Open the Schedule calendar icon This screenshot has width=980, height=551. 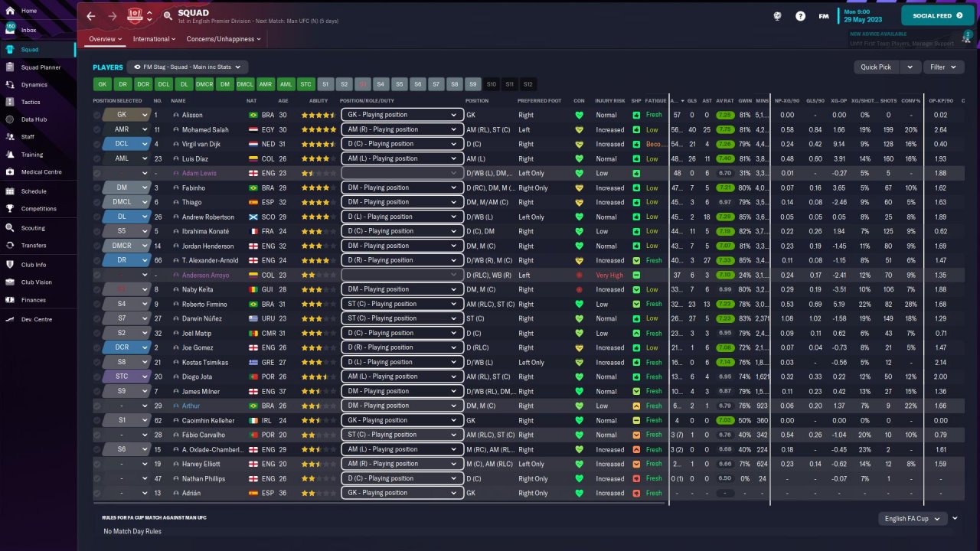click(11, 191)
